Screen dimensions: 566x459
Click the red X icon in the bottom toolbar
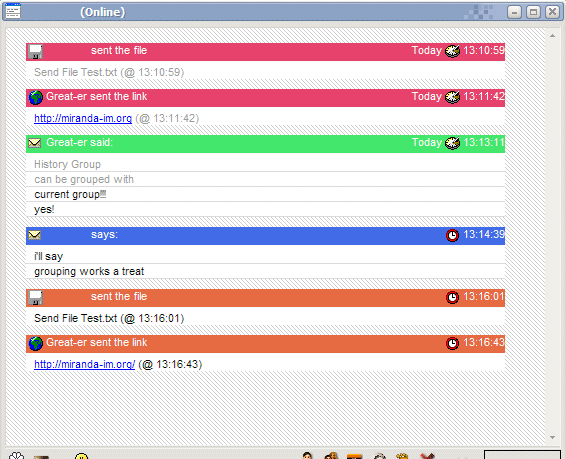427,456
